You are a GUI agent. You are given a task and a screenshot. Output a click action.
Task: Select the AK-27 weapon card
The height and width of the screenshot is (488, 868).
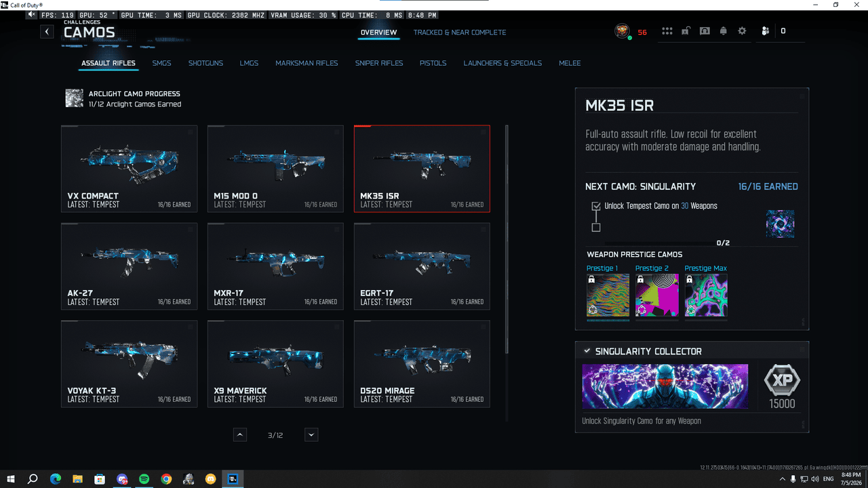[129, 266]
